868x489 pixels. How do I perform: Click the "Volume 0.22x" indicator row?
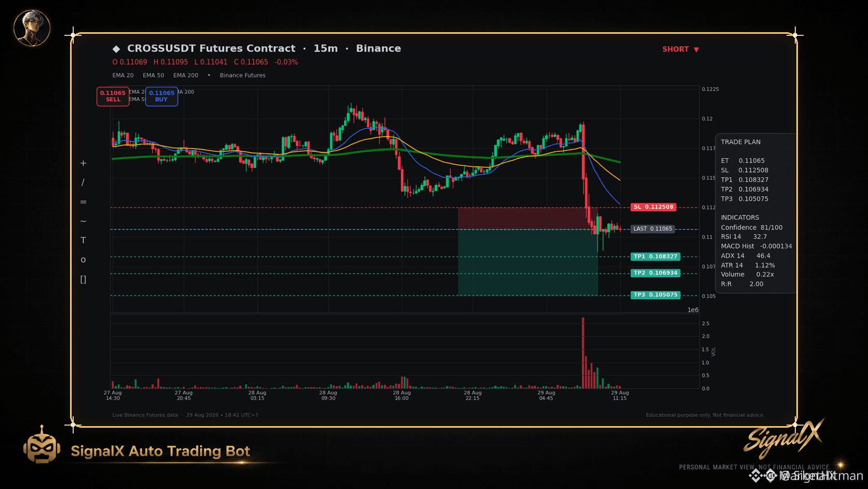coord(747,274)
